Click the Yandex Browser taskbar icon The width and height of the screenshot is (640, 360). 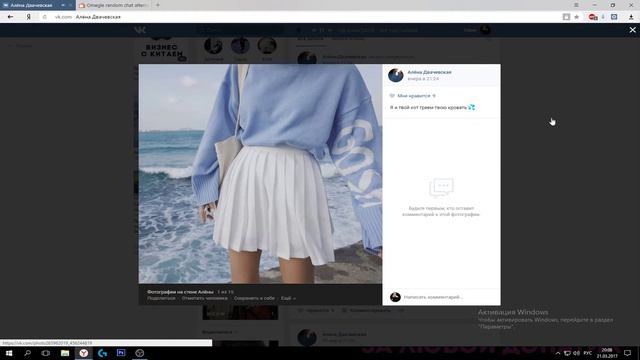point(84,353)
